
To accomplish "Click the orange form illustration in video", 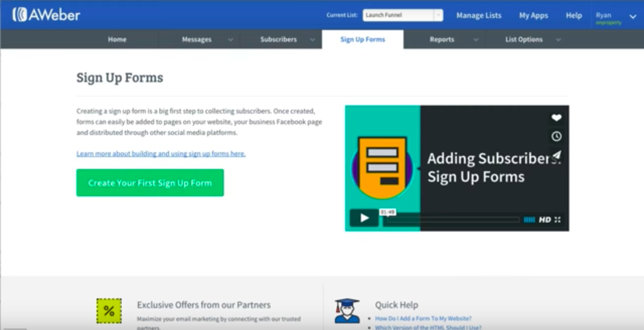I will pos(382,167).
